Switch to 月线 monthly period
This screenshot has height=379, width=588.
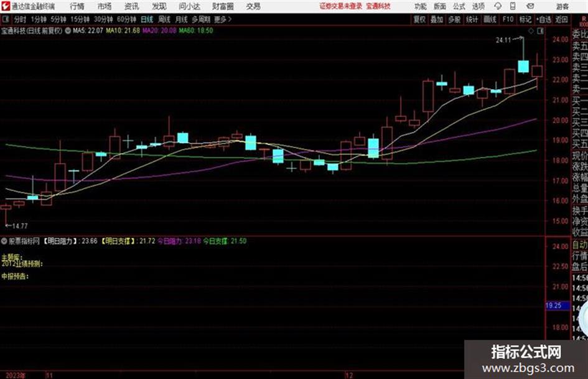pyautogui.click(x=182, y=19)
